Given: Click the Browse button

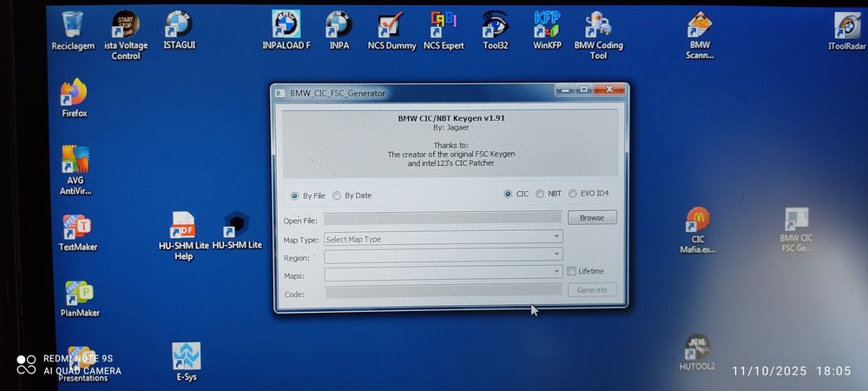Looking at the screenshot, I should tap(592, 217).
